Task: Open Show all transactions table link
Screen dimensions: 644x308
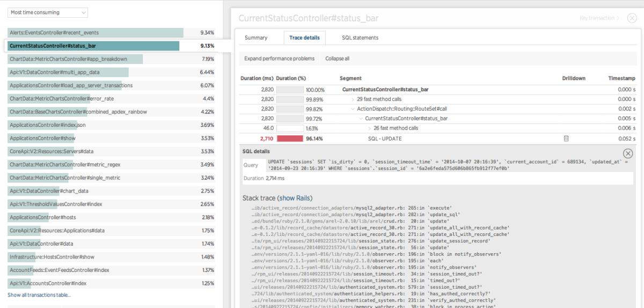Action: tap(39, 295)
